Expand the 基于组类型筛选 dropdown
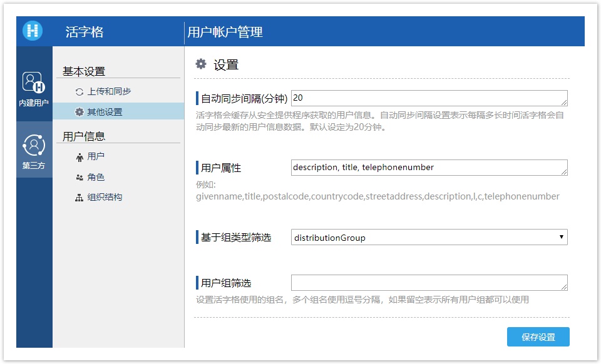Screen dimensions: 601x364 click(429, 237)
